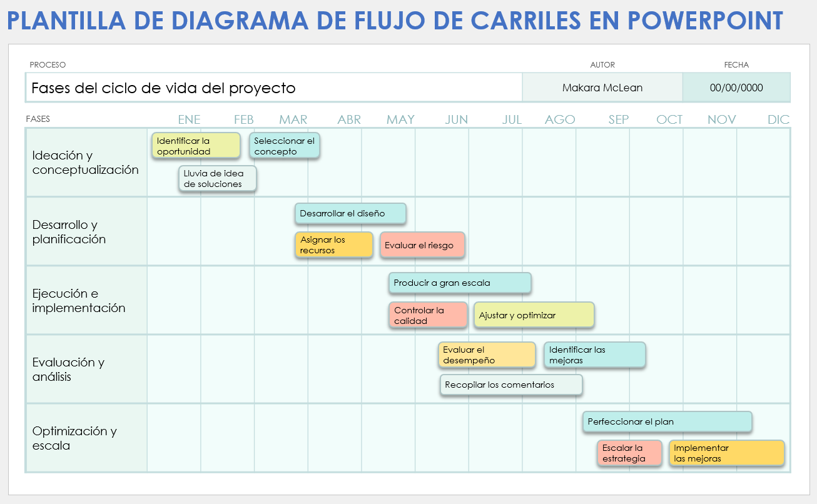This screenshot has width=817, height=504.
Task: Click the ENE month header
Action: [189, 119]
